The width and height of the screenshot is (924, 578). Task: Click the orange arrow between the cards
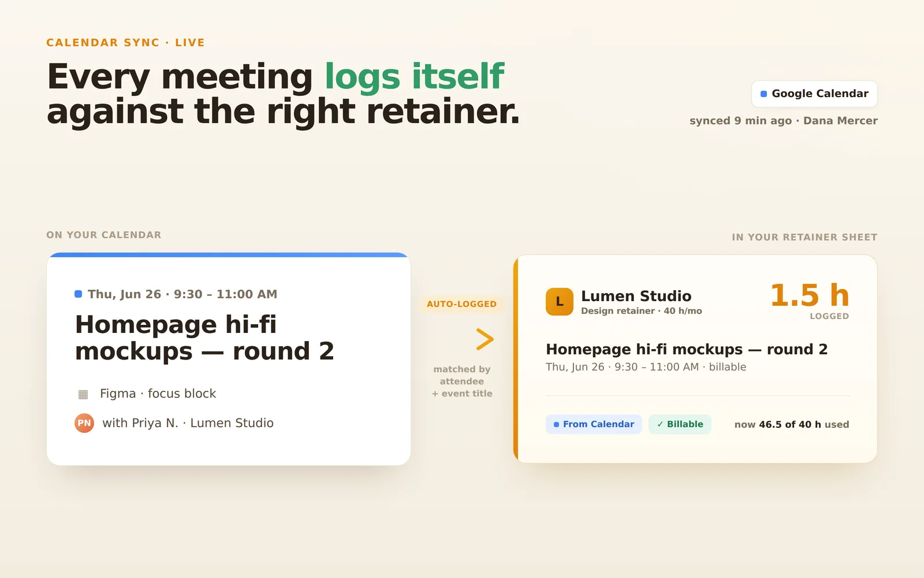(485, 339)
